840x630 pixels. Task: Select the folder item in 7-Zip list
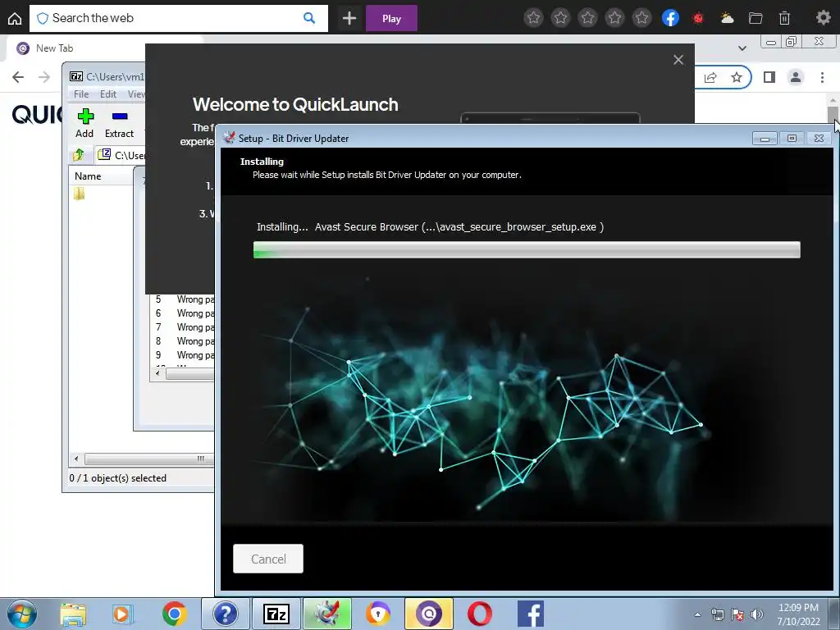pyautogui.click(x=80, y=194)
